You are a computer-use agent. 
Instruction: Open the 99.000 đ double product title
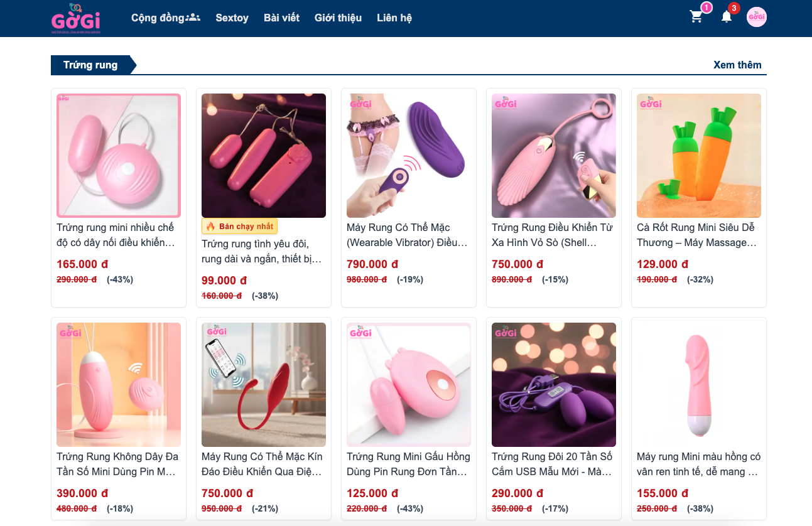261,251
